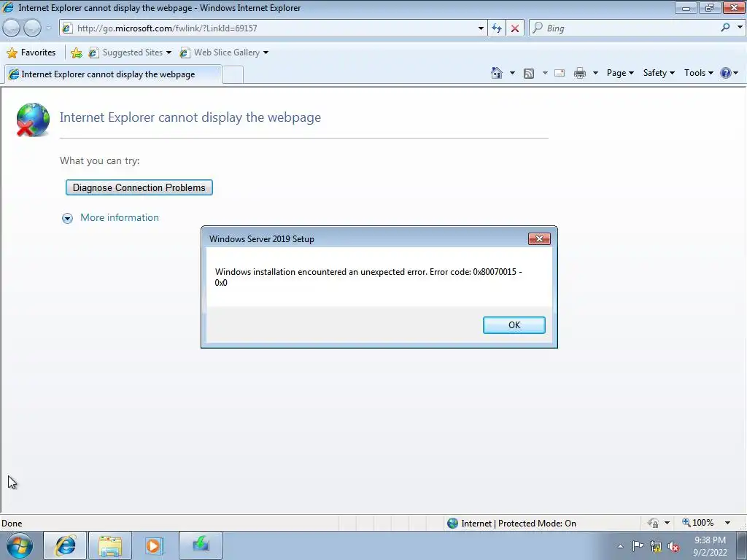The height and width of the screenshot is (560, 747).
Task: Click the muted volume tray icon
Action: coord(673,547)
